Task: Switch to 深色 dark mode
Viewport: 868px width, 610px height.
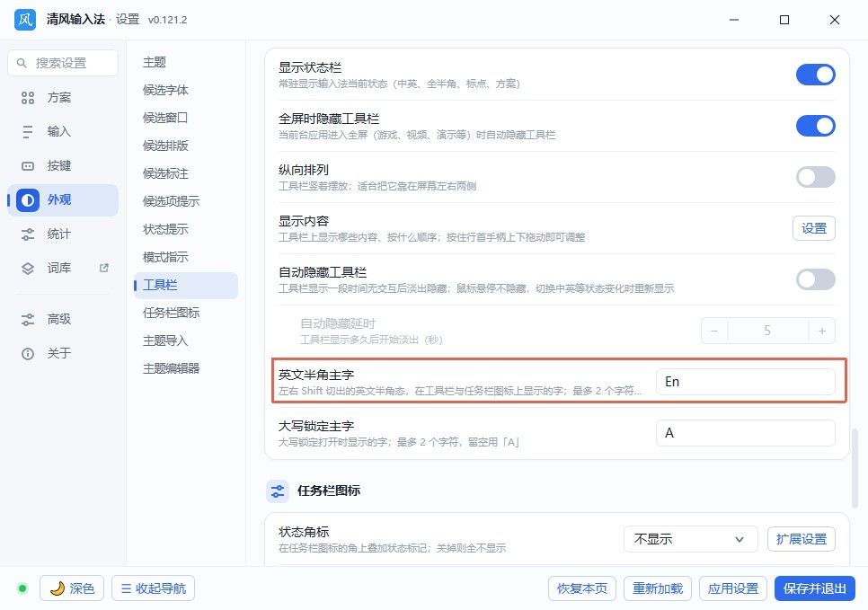Action: 72,588
